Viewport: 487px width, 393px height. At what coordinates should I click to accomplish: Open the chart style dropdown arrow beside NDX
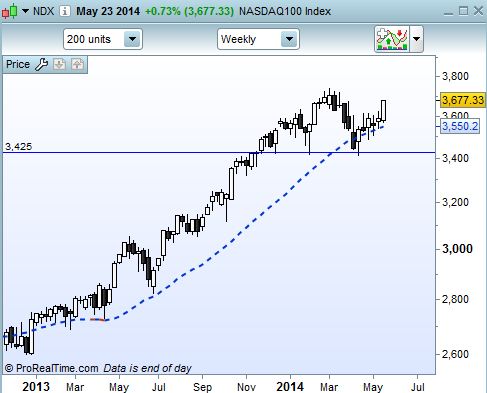pos(25,11)
